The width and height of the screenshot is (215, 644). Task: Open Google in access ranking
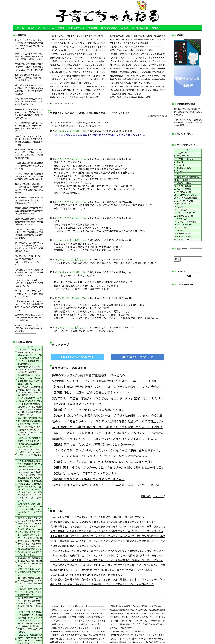180,171
